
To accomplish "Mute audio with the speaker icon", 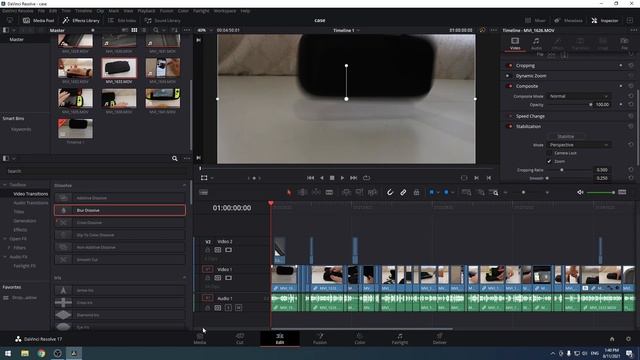I will (580, 192).
